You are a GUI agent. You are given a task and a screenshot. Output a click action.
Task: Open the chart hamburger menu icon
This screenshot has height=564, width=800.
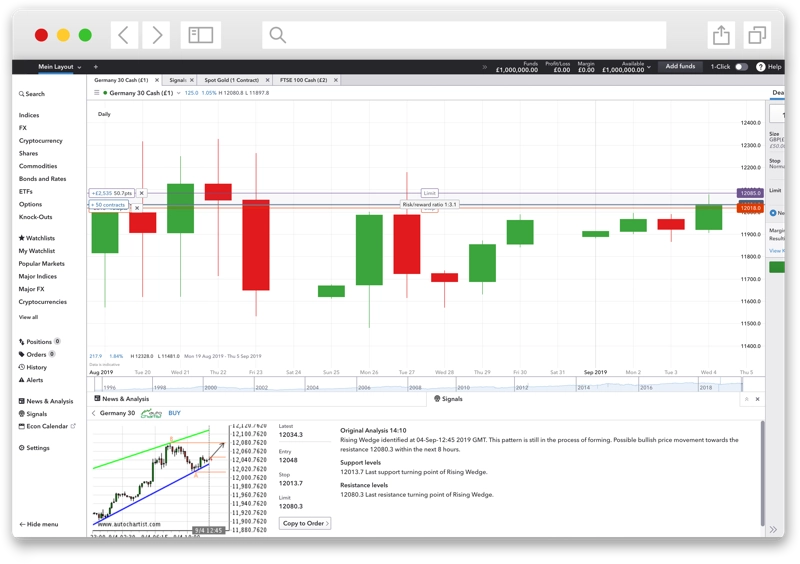point(96,93)
